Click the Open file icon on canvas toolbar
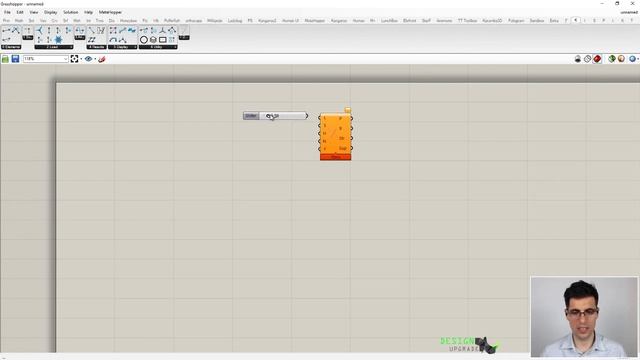This screenshot has height=360, width=640. tap(5, 59)
